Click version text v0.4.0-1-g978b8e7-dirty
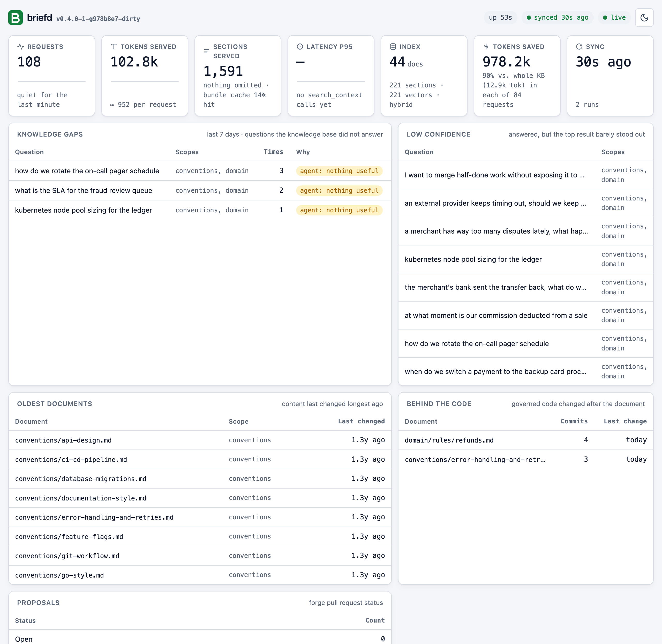662x644 pixels. click(98, 19)
